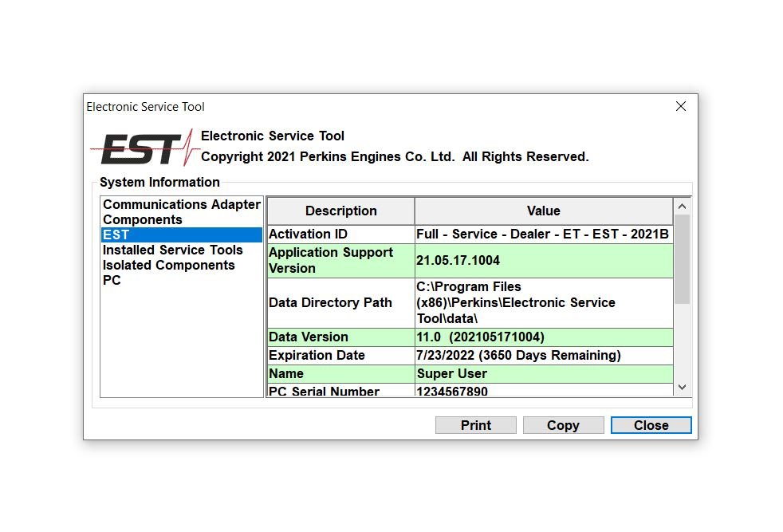Select Isolated Components entry
783x532 pixels.
(x=182, y=266)
